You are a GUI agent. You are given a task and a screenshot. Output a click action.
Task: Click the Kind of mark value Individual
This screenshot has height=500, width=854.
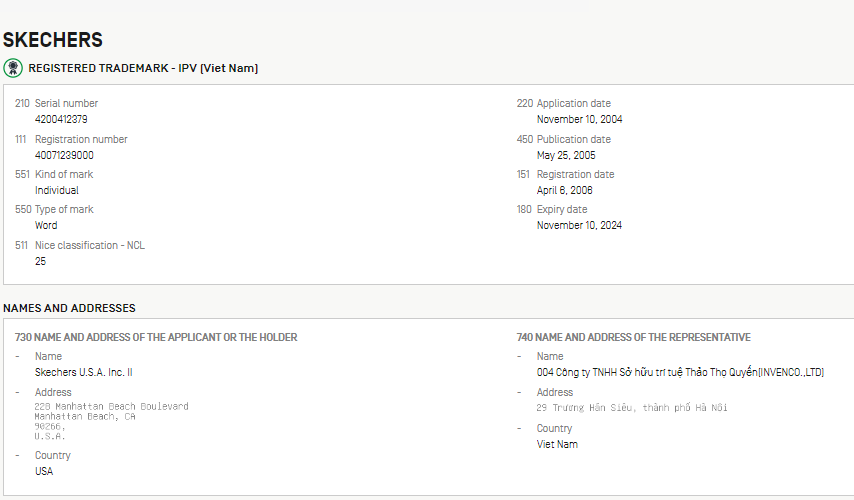pyautogui.click(x=57, y=190)
